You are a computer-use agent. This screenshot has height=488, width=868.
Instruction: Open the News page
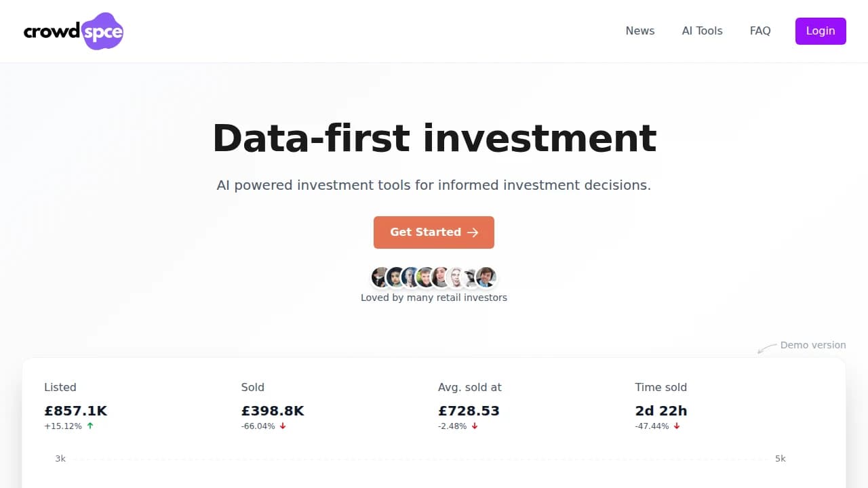click(640, 30)
